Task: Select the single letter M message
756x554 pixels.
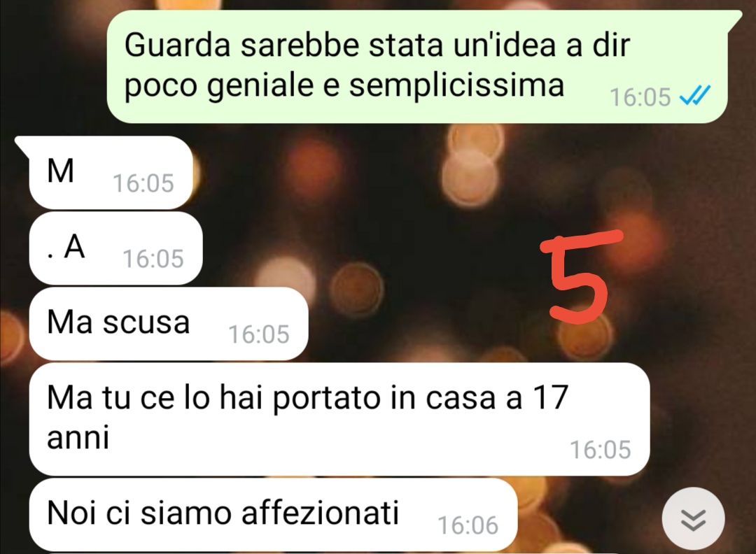Action: click(111, 173)
